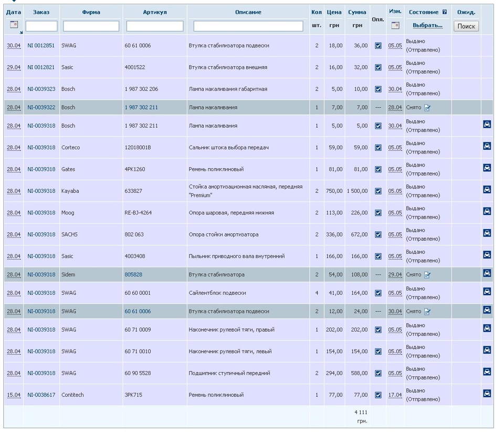Open note icon for cancelled Bosch 1 987 302 211 row
504x432 pixels.
[427, 108]
